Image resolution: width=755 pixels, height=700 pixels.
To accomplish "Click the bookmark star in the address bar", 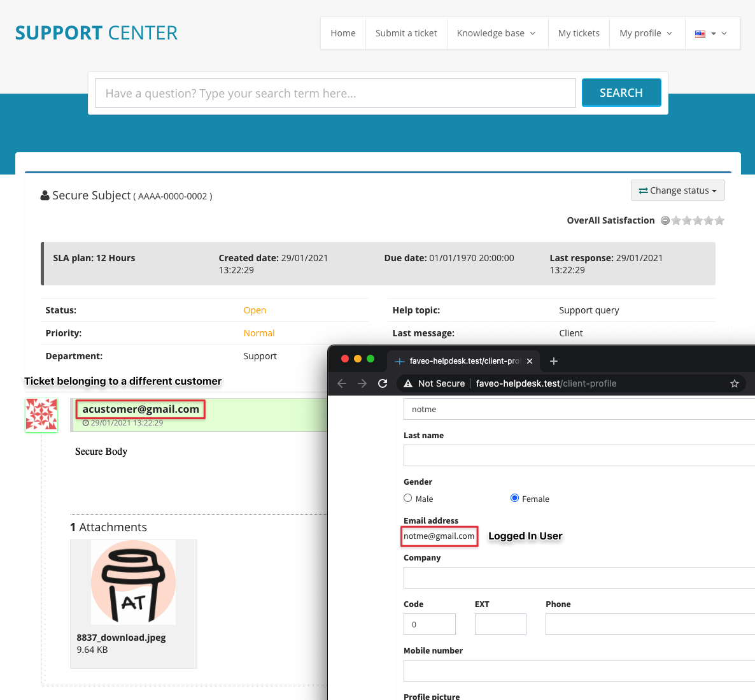I will click(x=735, y=383).
